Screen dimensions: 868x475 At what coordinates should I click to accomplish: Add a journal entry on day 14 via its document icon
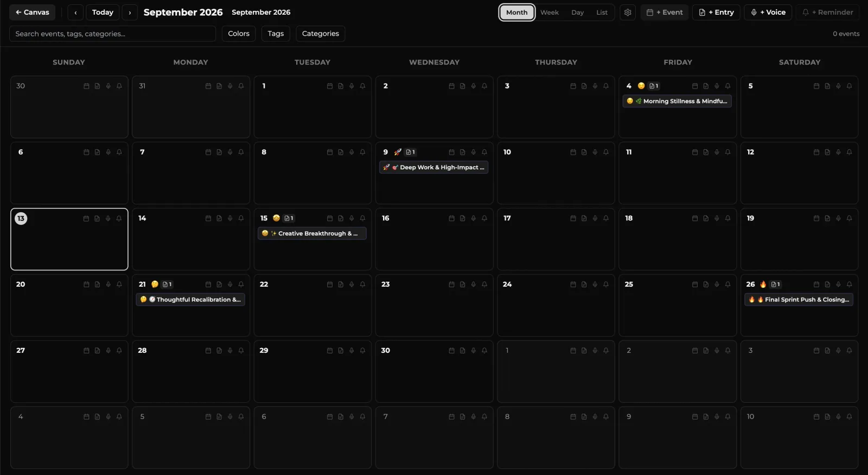(x=219, y=219)
